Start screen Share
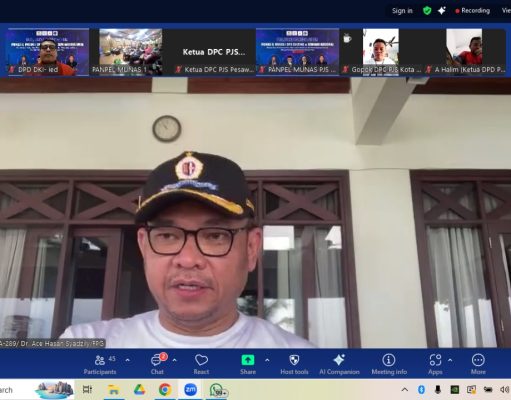 click(x=248, y=364)
